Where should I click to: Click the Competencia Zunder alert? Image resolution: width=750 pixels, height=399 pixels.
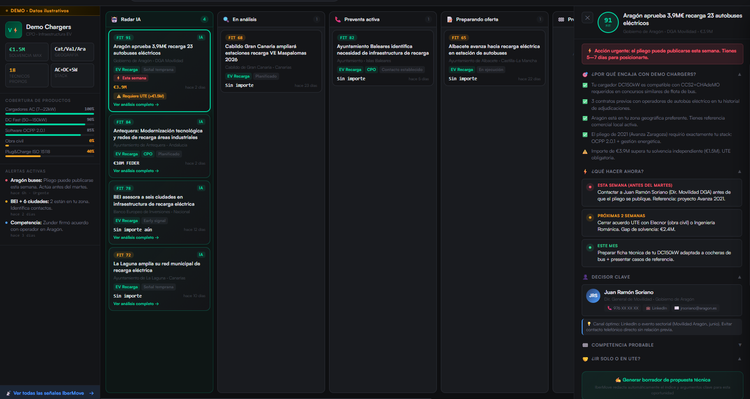pos(50,229)
